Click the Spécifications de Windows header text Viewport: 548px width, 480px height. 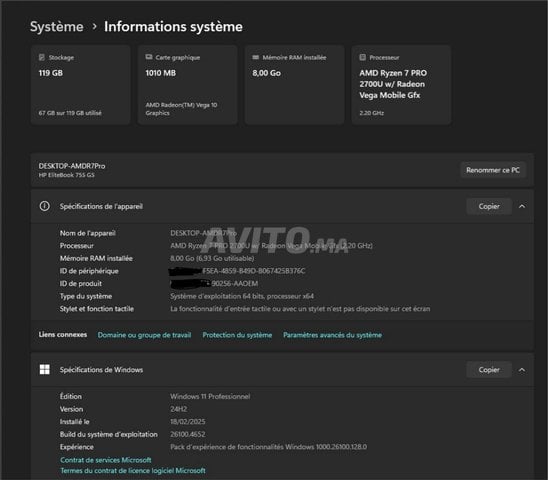coord(101,370)
